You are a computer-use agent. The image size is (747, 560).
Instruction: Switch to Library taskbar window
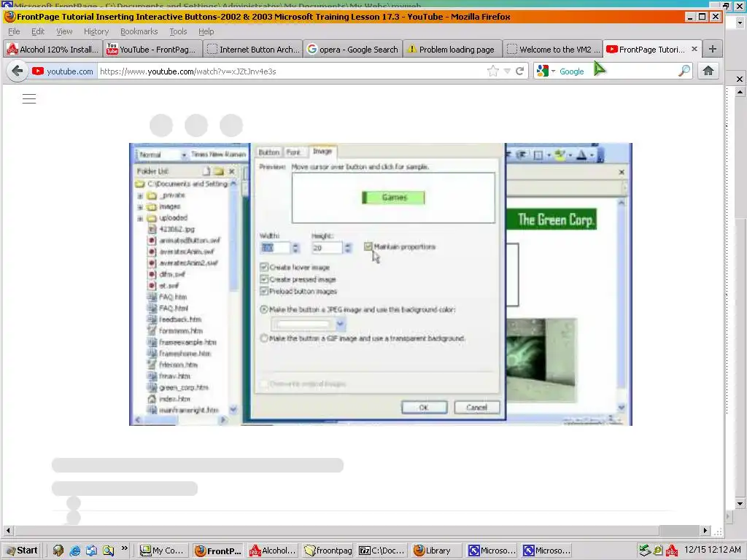436,551
